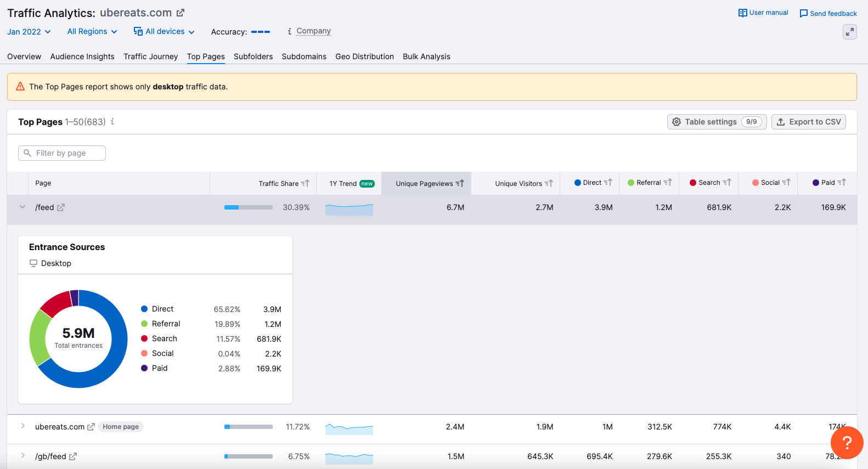Viewport: 868px width, 469px height.
Task: Click the 65.62% Direct percentage
Action: [x=227, y=309]
